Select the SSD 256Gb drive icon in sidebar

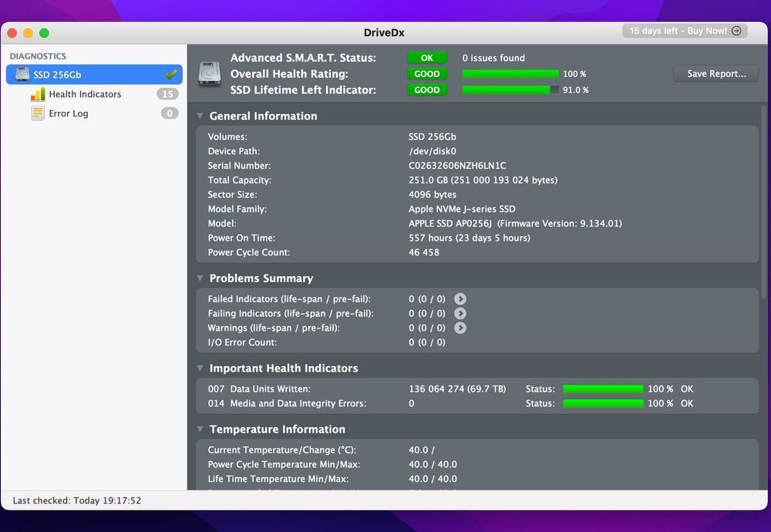(22, 74)
